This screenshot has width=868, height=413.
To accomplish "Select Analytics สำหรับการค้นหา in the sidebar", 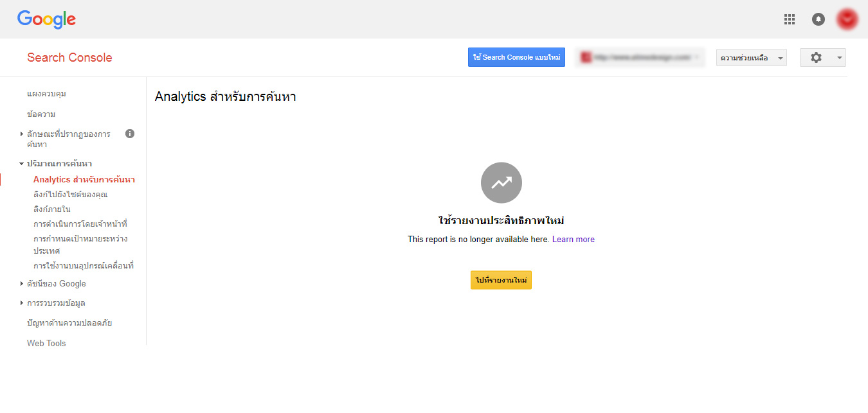I will [x=84, y=180].
